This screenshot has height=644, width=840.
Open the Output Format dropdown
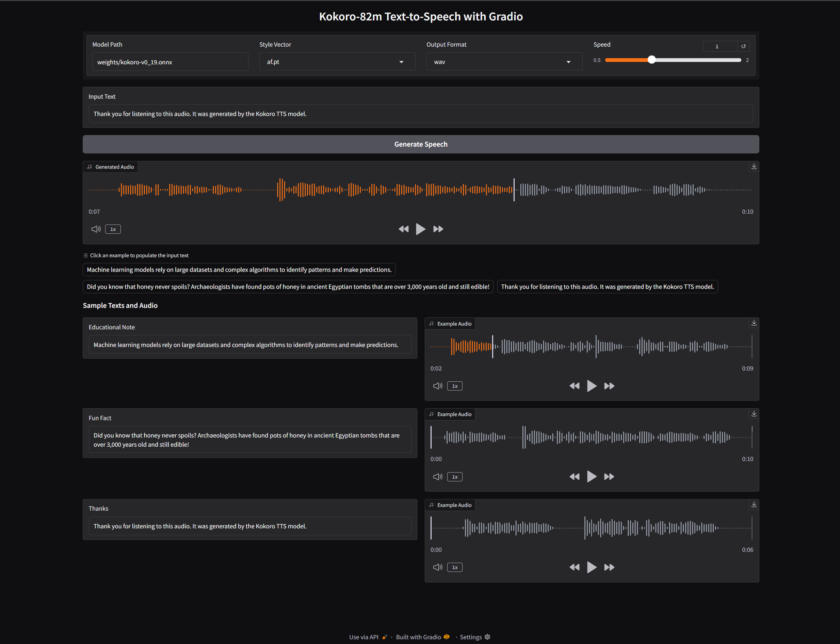[x=504, y=62]
